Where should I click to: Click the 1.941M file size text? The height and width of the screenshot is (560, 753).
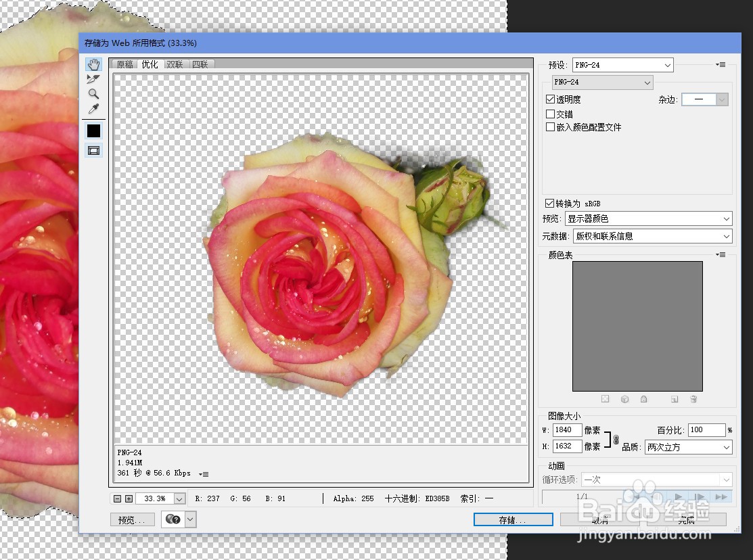click(130, 463)
